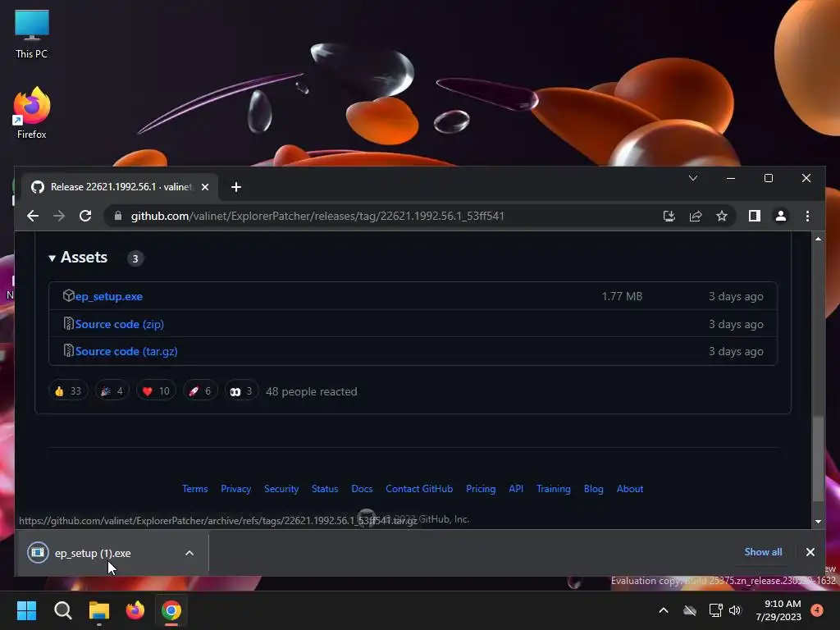The width and height of the screenshot is (840, 630).
Task: Toggle heart reaction with 10
Action: (156, 391)
